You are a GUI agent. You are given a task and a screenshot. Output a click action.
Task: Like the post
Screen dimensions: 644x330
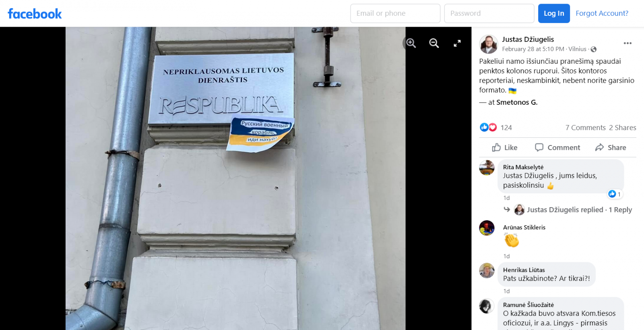click(505, 147)
